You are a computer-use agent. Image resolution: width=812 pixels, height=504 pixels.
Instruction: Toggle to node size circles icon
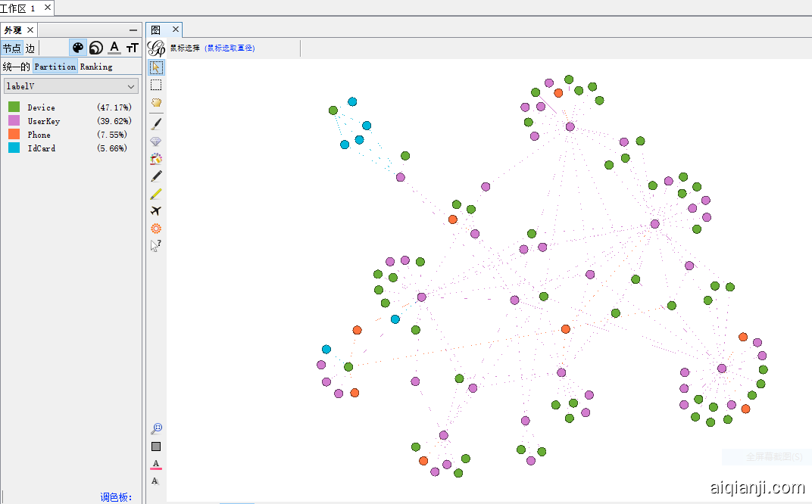(96, 48)
